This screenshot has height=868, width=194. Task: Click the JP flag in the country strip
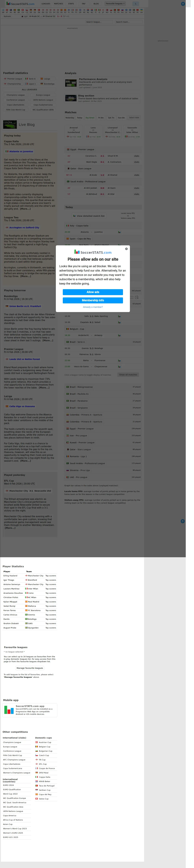[x=103, y=10]
